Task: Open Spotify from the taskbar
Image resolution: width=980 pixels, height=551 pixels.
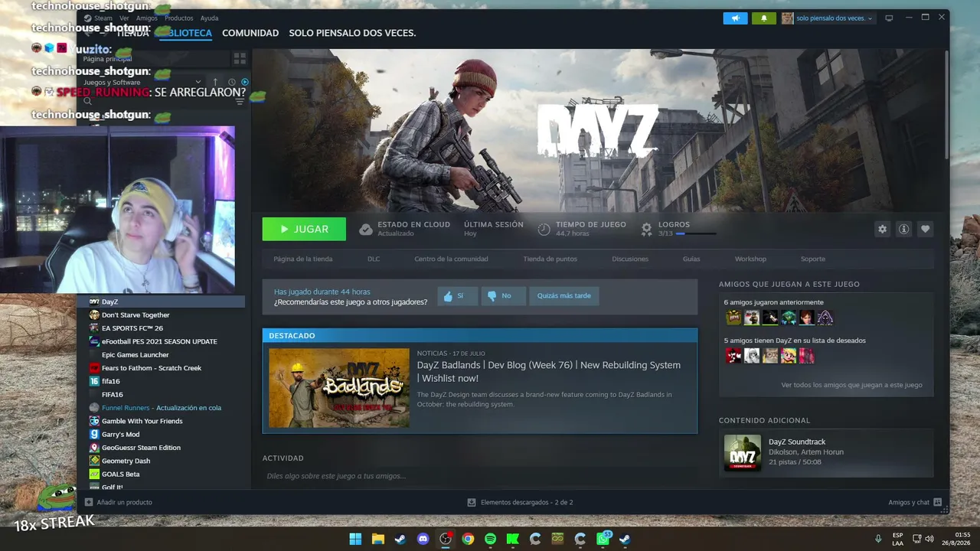Action: (x=490, y=539)
